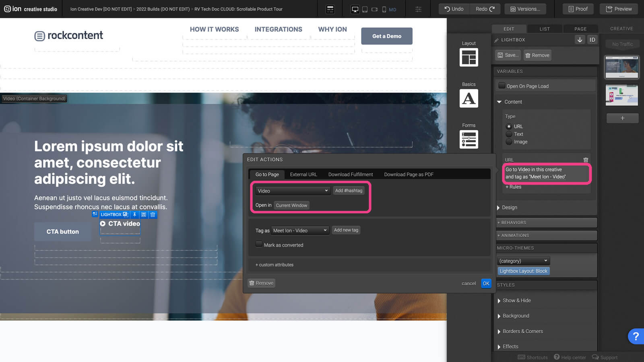
Task: Switch to desktop device preview icon
Action: tap(355, 9)
